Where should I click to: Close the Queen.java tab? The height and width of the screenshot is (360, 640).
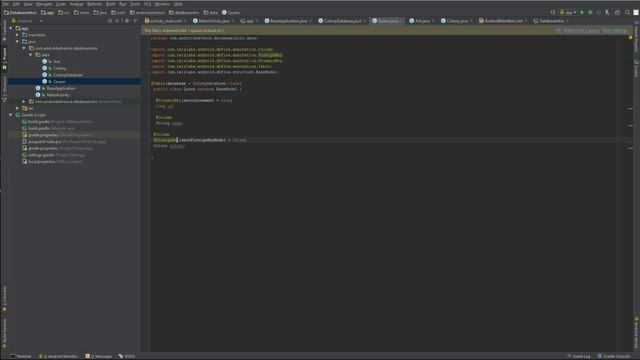point(401,21)
